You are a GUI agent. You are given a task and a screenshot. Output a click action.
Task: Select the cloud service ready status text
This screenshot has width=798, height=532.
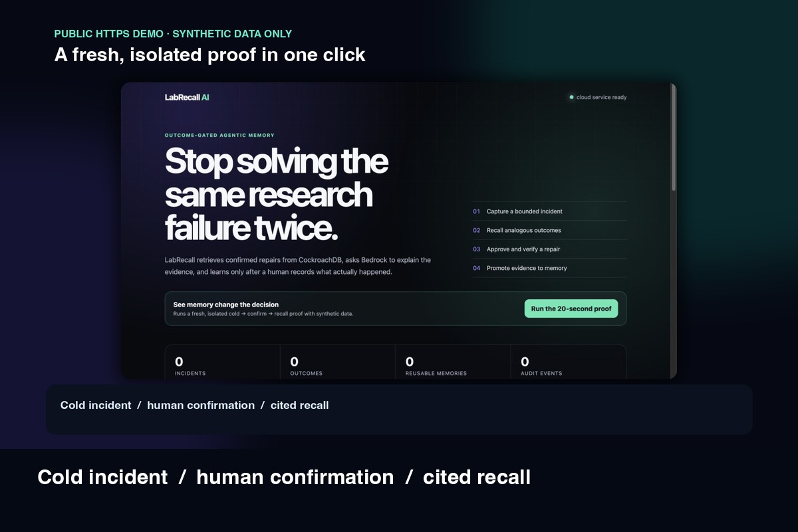601,97
